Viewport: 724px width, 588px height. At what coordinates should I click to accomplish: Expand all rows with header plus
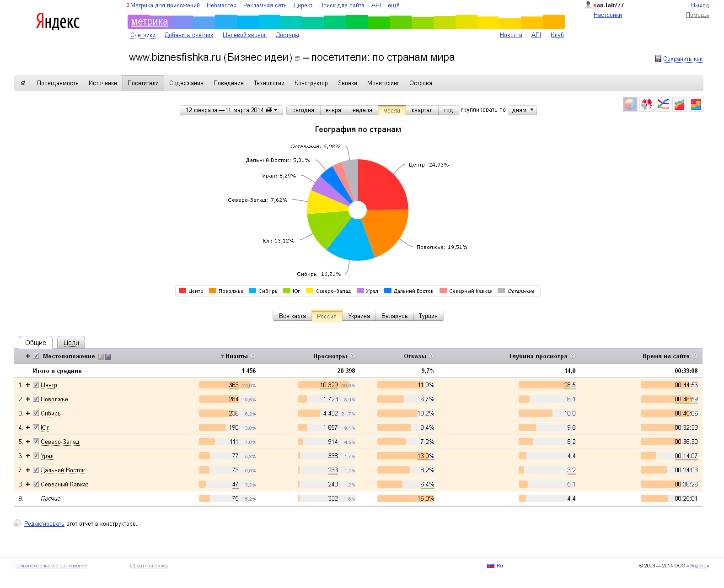[x=28, y=356]
